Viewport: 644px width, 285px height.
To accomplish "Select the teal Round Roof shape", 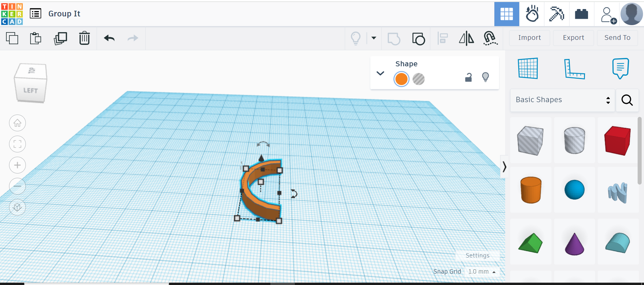I will [618, 243].
